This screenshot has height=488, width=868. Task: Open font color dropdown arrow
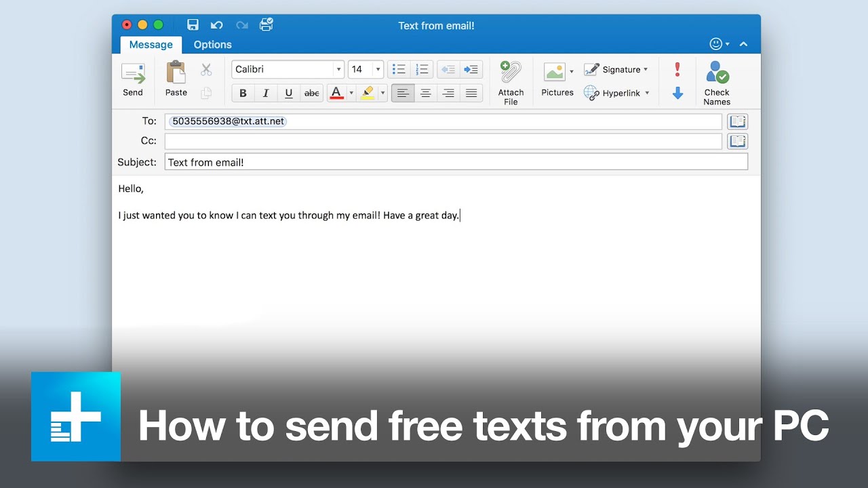coord(351,93)
